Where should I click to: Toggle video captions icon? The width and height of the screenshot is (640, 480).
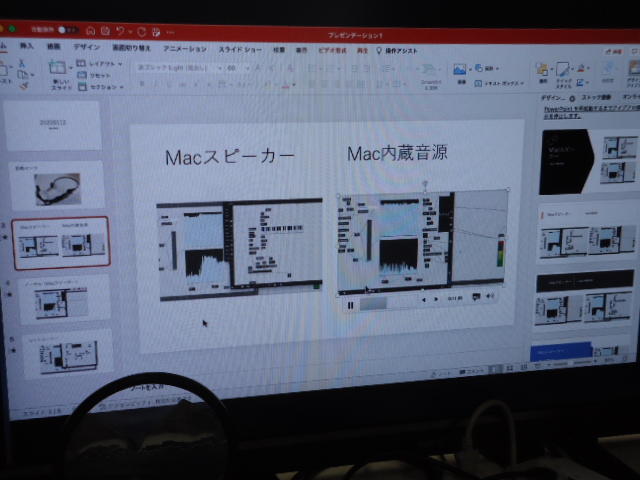pos(476,297)
